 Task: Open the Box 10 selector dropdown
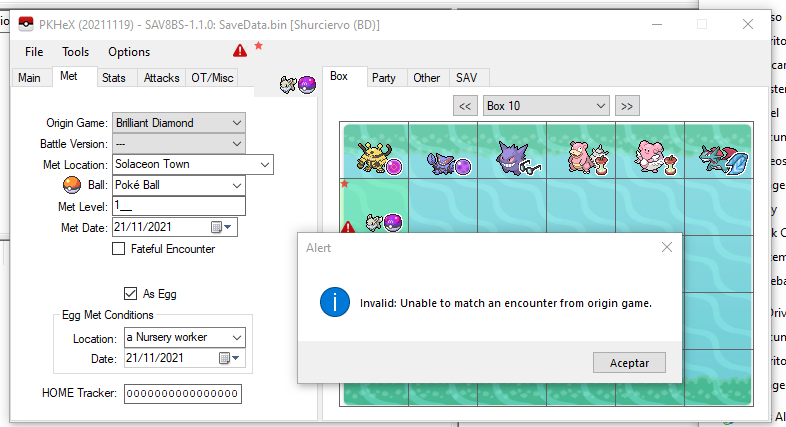tap(546, 106)
